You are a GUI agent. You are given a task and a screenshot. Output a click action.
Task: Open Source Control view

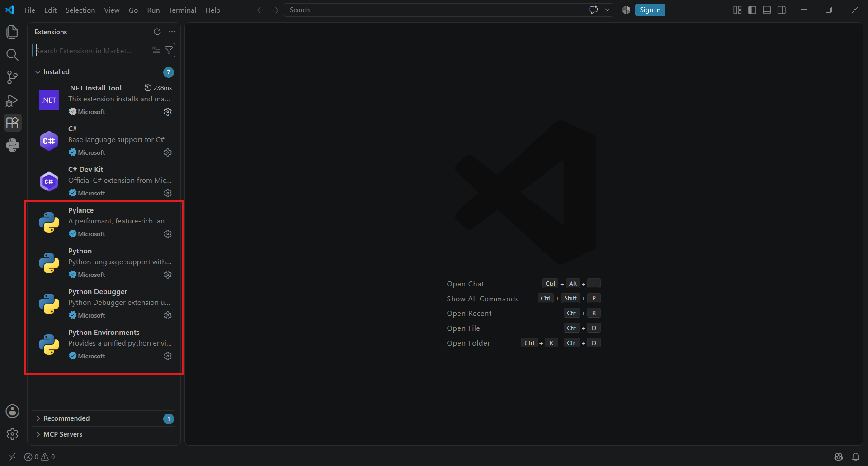pos(12,77)
